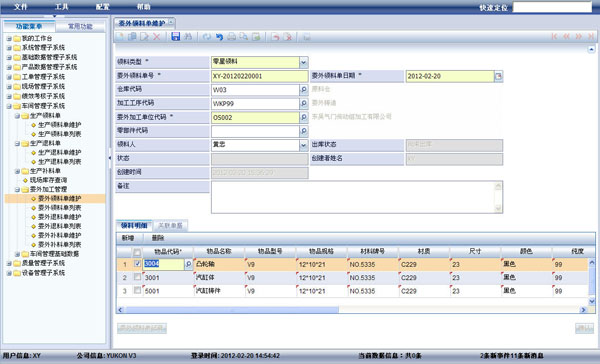Click the Refresh circular arrows icon
Viewport: 600px width, 364px height.
point(207,37)
